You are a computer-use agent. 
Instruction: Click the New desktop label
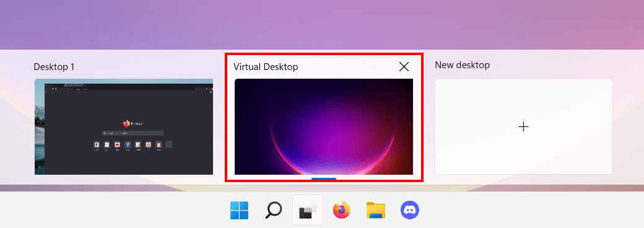(462, 65)
